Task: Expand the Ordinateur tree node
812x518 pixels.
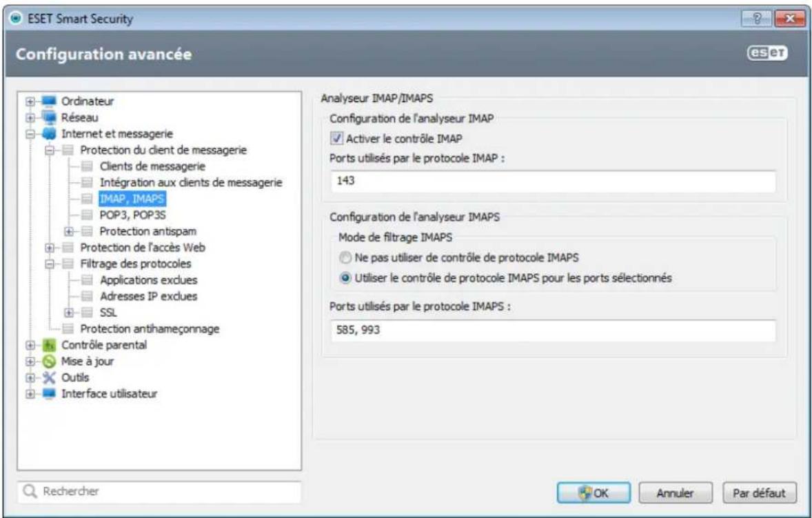Action: coord(30,101)
